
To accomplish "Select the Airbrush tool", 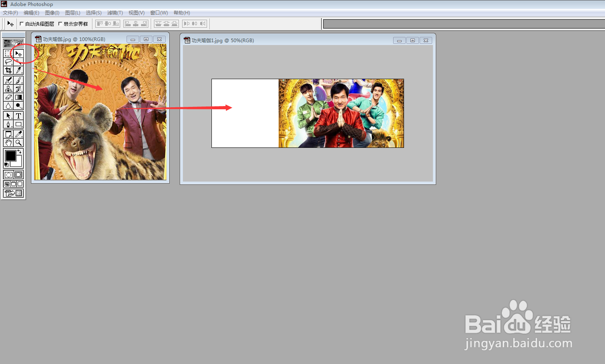I will pos(8,80).
